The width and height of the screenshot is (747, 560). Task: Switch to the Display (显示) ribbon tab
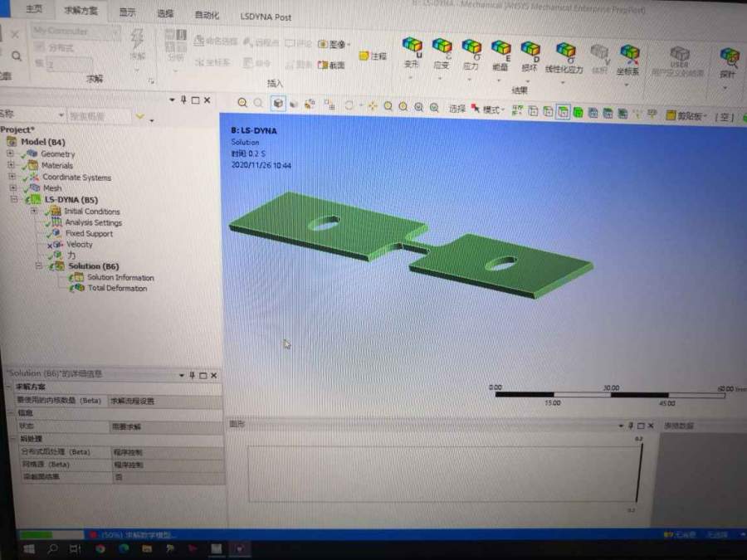127,12
